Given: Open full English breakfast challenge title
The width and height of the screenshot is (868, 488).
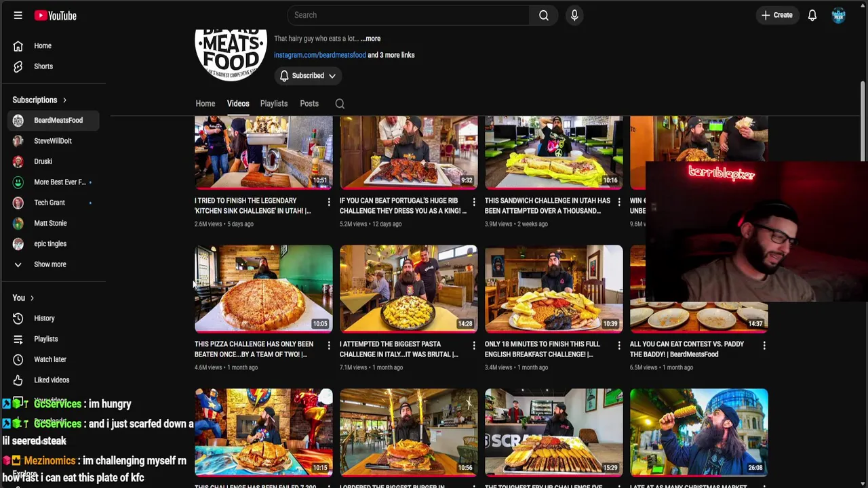Looking at the screenshot, I should [x=542, y=349].
